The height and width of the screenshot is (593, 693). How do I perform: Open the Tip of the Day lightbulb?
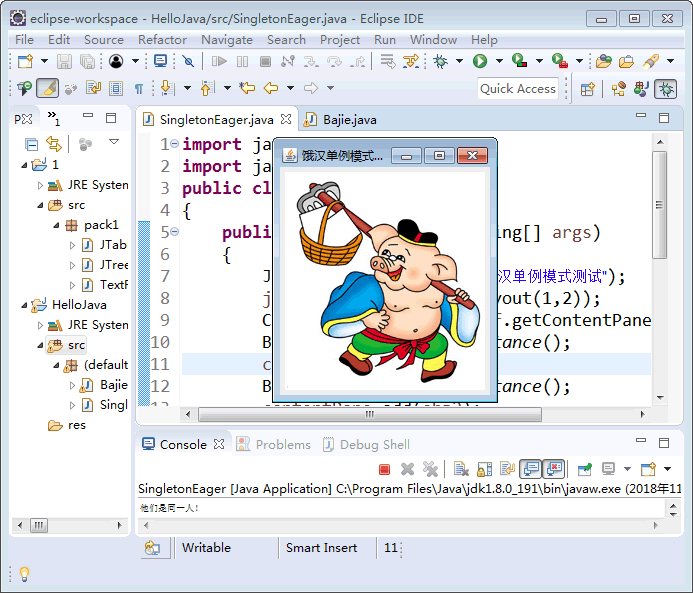point(24,574)
